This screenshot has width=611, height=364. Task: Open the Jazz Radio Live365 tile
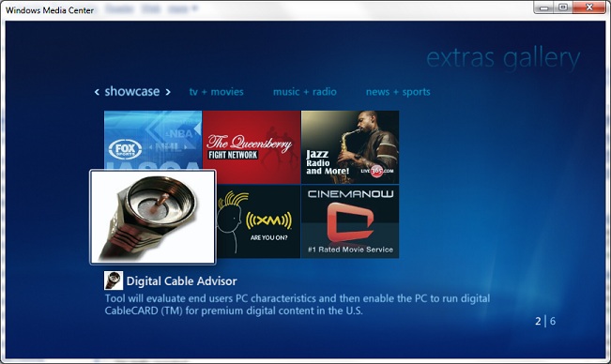(350, 147)
